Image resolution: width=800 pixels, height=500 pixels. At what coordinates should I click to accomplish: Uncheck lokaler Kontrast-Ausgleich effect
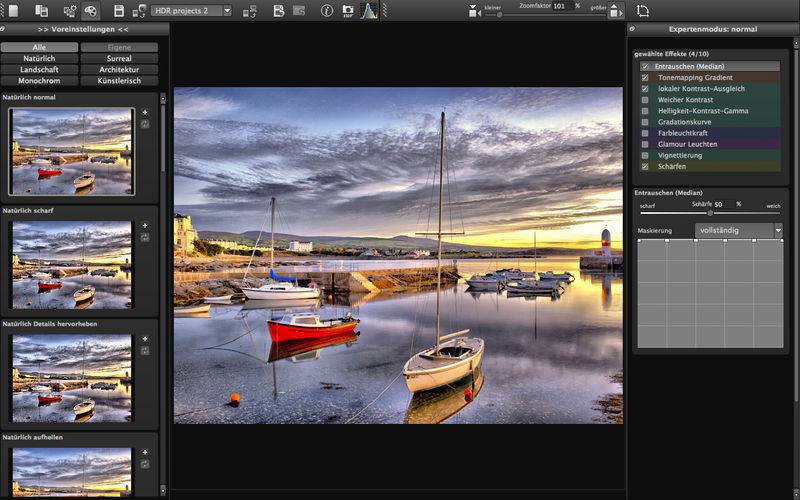645,89
